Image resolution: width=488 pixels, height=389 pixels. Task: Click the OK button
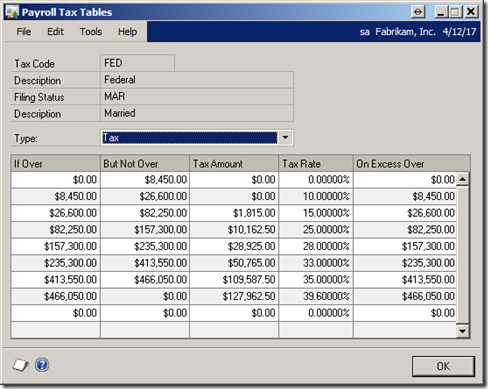pyautogui.click(x=443, y=366)
